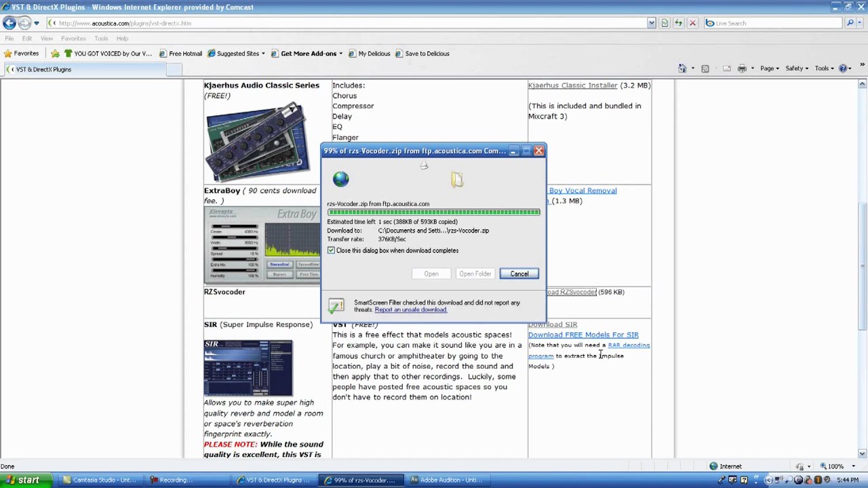Open the Edit menu
Screen dimensions: 868x488
(27, 39)
